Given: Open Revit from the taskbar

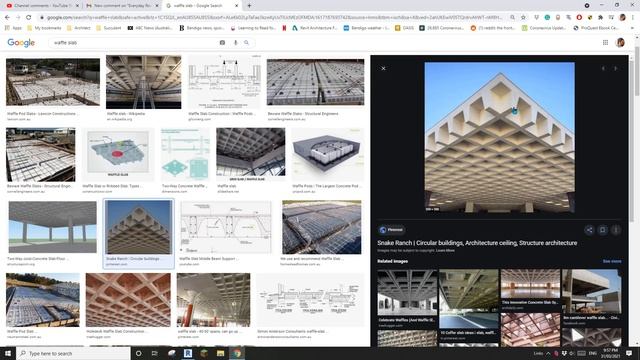Looking at the screenshot, I should 188,353.
